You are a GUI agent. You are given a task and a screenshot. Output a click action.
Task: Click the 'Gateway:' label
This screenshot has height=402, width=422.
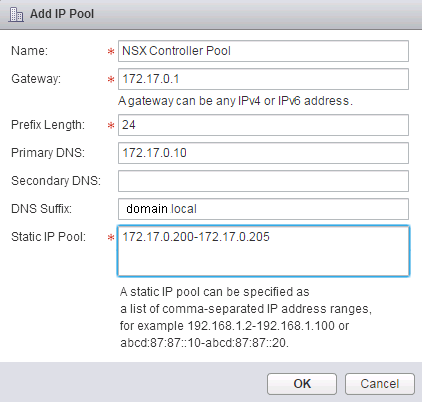point(36,79)
